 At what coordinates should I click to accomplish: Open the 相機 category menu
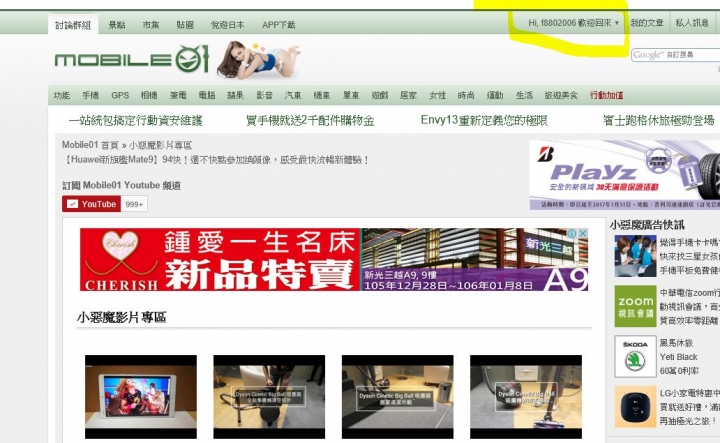coord(149,95)
